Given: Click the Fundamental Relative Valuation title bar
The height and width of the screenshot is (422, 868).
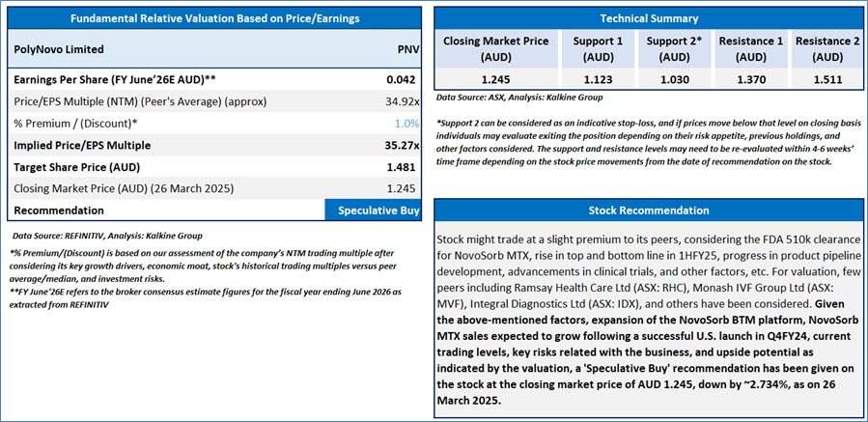Looking at the screenshot, I should [212, 18].
